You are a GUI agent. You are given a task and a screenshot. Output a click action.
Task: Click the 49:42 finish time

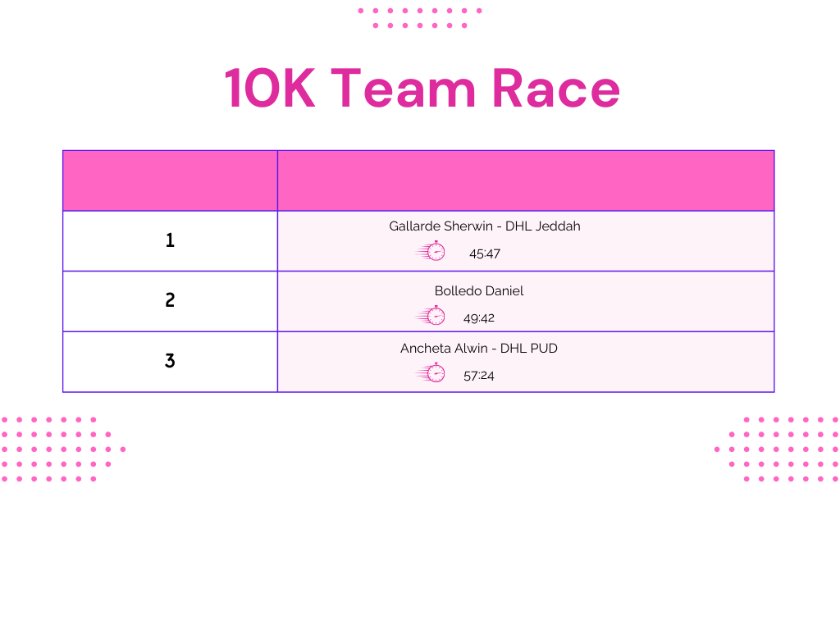(479, 318)
